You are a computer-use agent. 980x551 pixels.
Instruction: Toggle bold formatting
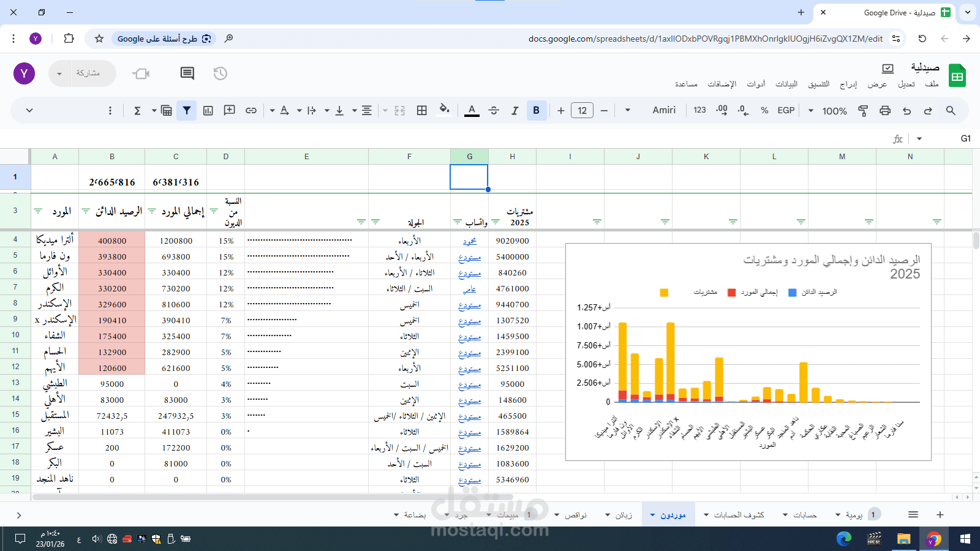(x=537, y=111)
